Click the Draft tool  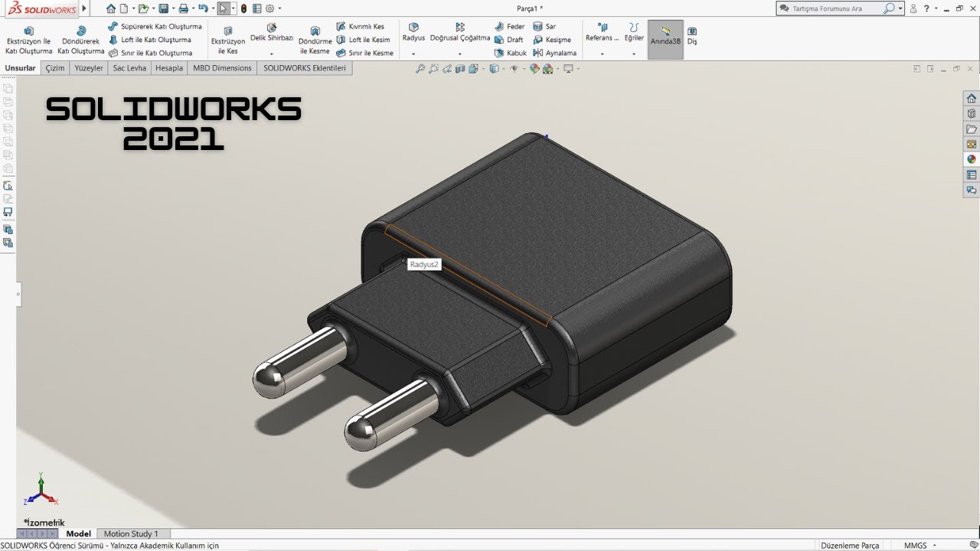(509, 40)
